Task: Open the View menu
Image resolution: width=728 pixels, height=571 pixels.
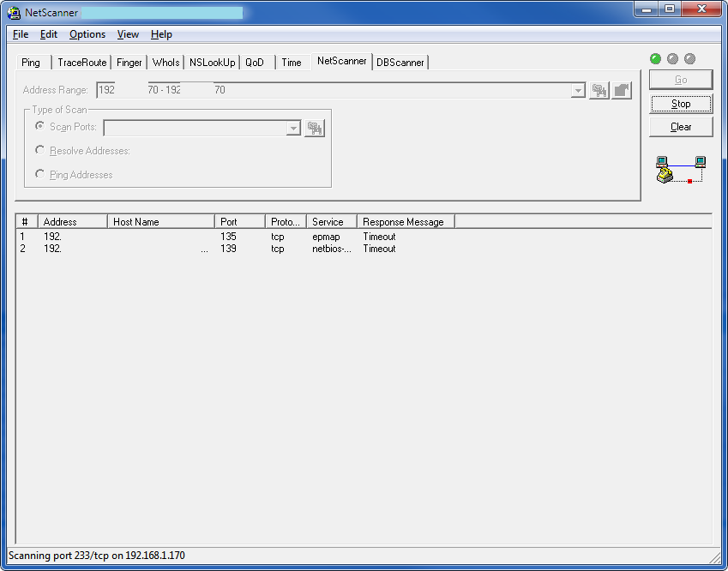Action: (128, 34)
